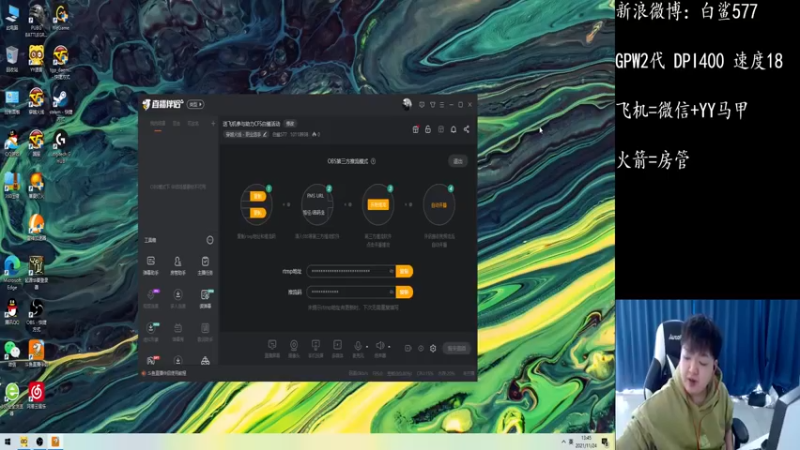This screenshot has width=800, height=450.
Task: Add a window capture source
Action: (316, 348)
